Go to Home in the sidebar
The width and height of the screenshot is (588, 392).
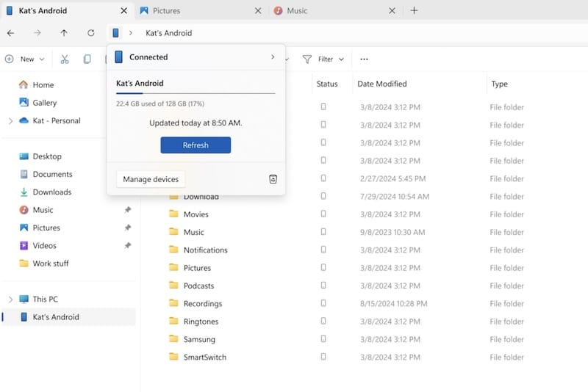pos(43,85)
